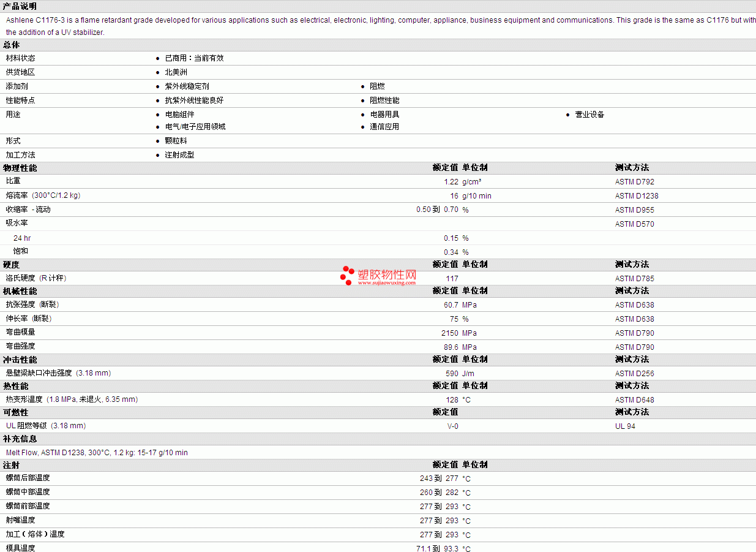
Task: Click ASTM D1238 in the 熔流率 row
Action: coord(637,196)
